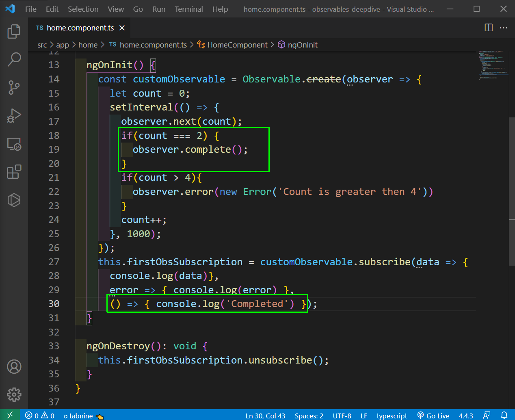Open the Terminal menu

click(189, 9)
